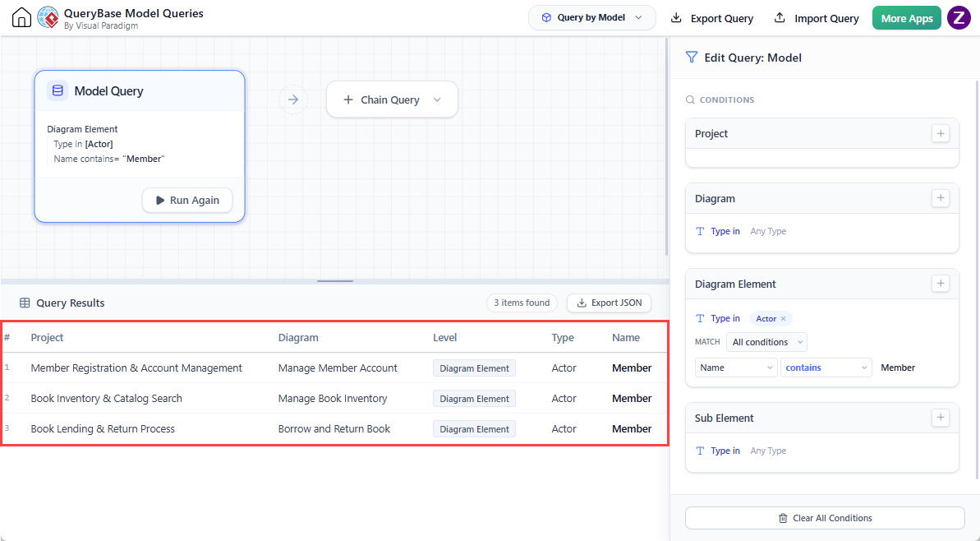
Task: Open More Apps
Action: [906, 18]
